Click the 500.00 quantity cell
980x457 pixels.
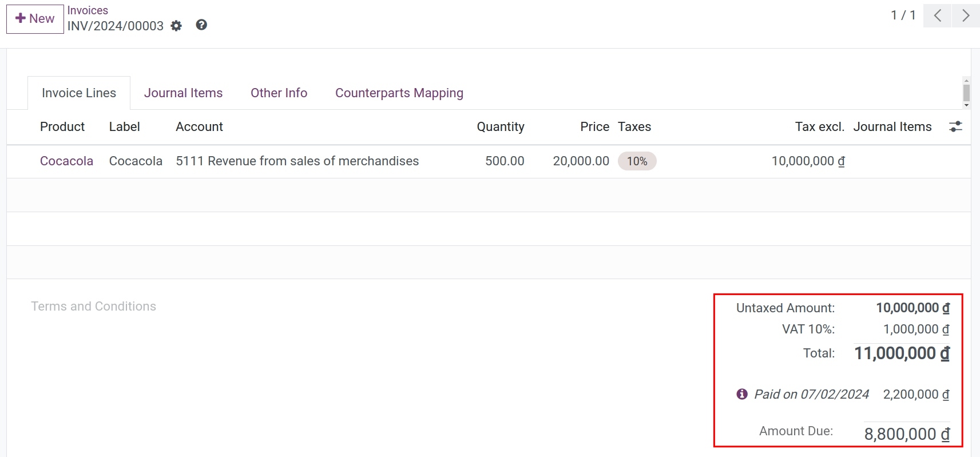point(505,161)
